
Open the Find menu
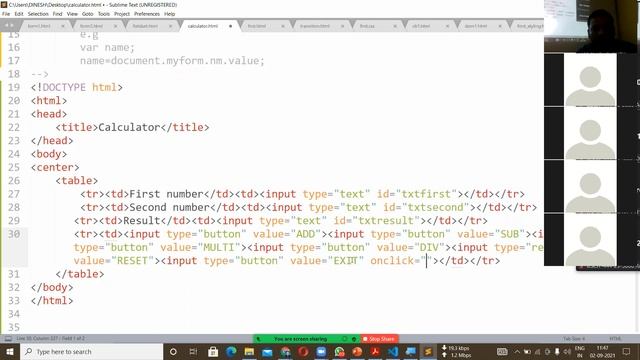(58, 14)
